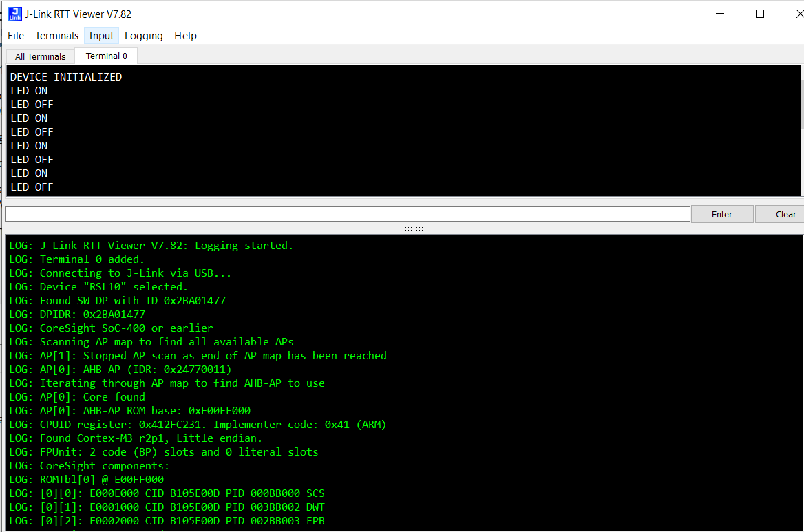The height and width of the screenshot is (532, 804).
Task: Click the log pane scrollbar on the right
Action: tap(801, 379)
